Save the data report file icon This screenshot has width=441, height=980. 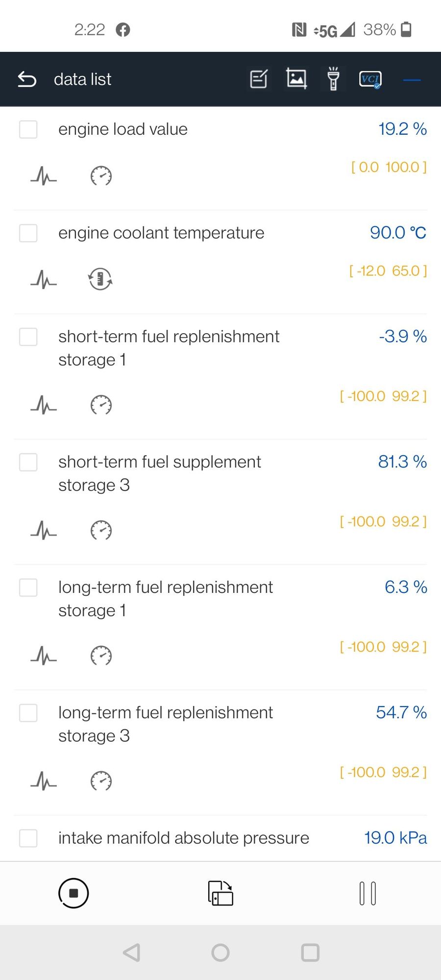click(x=220, y=893)
